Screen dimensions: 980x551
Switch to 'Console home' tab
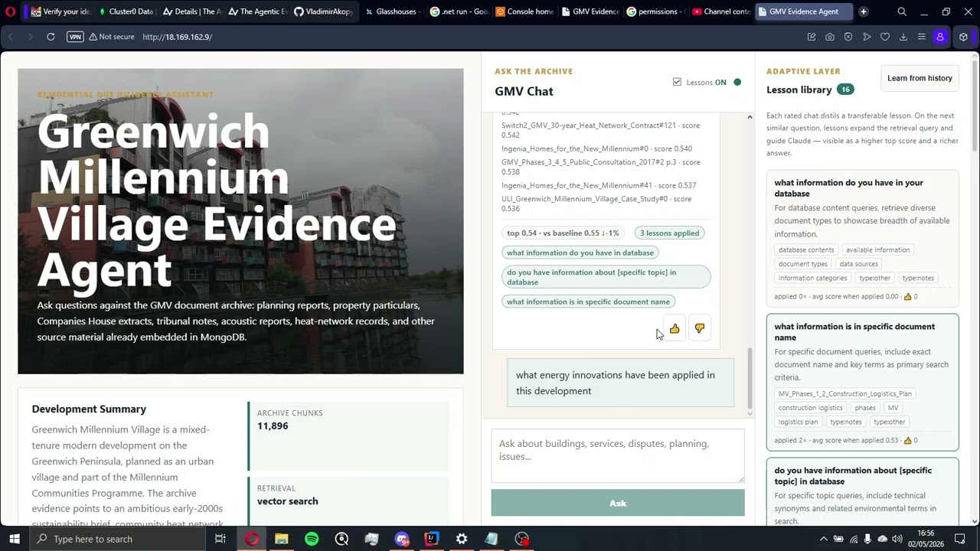(x=524, y=11)
